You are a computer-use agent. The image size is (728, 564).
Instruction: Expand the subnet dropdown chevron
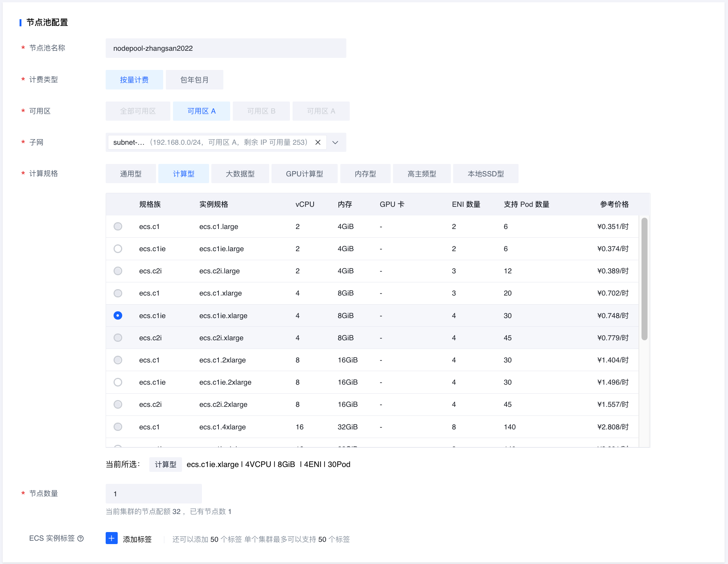(x=335, y=142)
